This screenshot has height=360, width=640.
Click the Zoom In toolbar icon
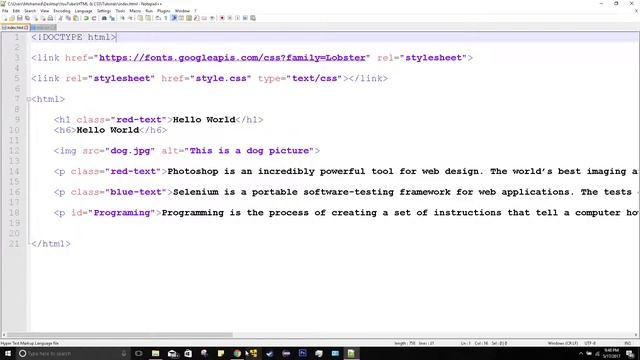[x=122, y=18]
